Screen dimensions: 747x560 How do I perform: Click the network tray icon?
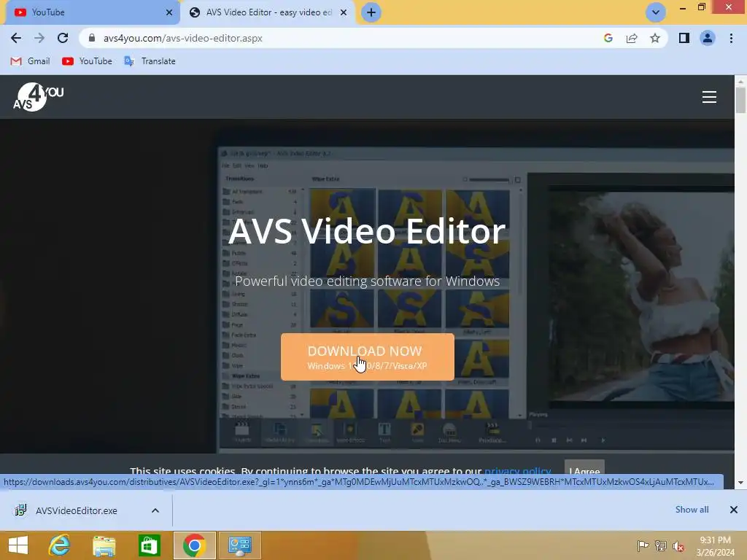point(661,546)
